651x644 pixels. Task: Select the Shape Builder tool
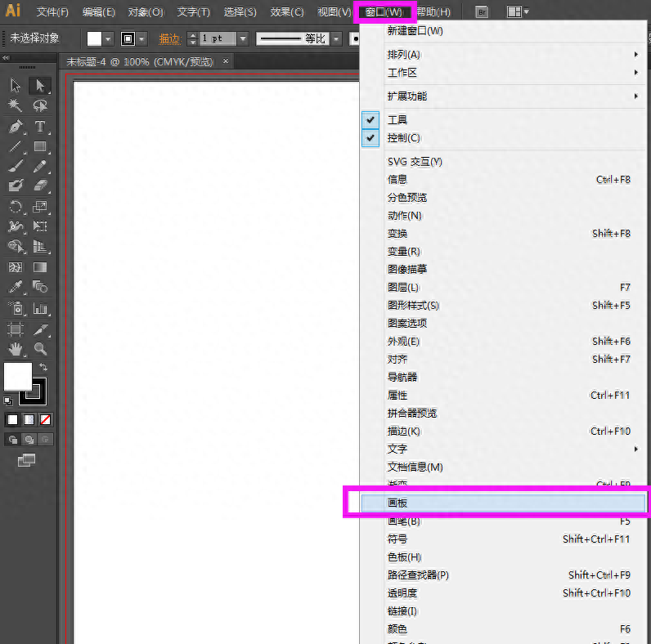16,246
